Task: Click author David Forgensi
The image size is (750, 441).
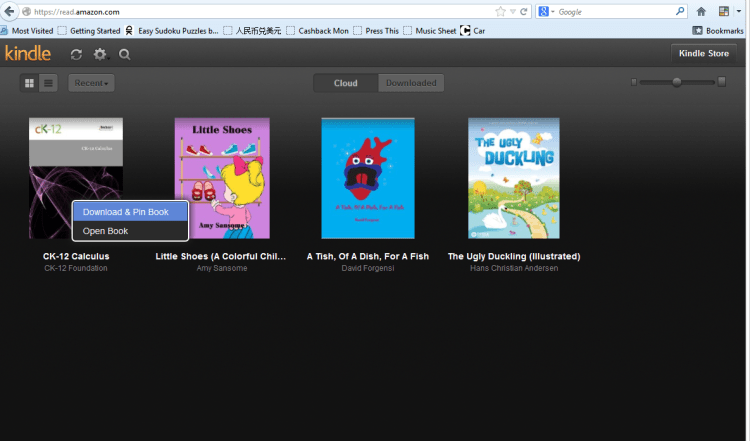Action: pos(368,268)
